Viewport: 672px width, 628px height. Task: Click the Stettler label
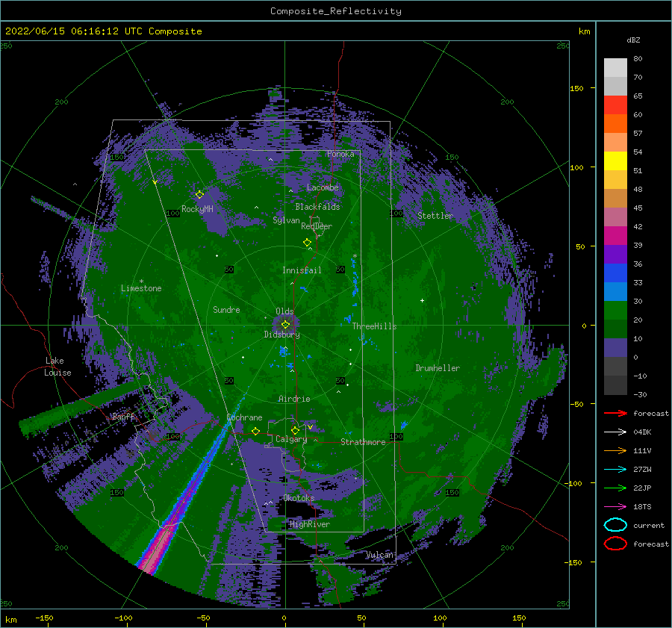coord(435,216)
